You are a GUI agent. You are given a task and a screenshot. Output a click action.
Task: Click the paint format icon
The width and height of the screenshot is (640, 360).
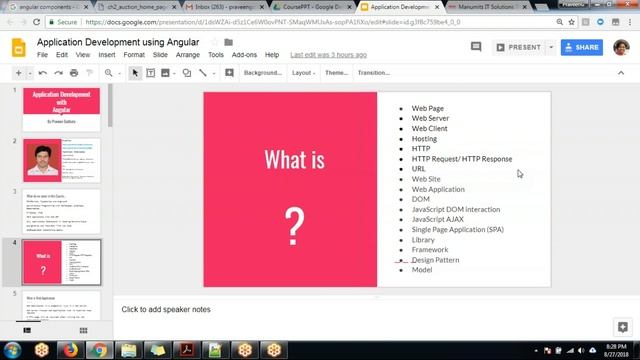[x=89, y=73]
